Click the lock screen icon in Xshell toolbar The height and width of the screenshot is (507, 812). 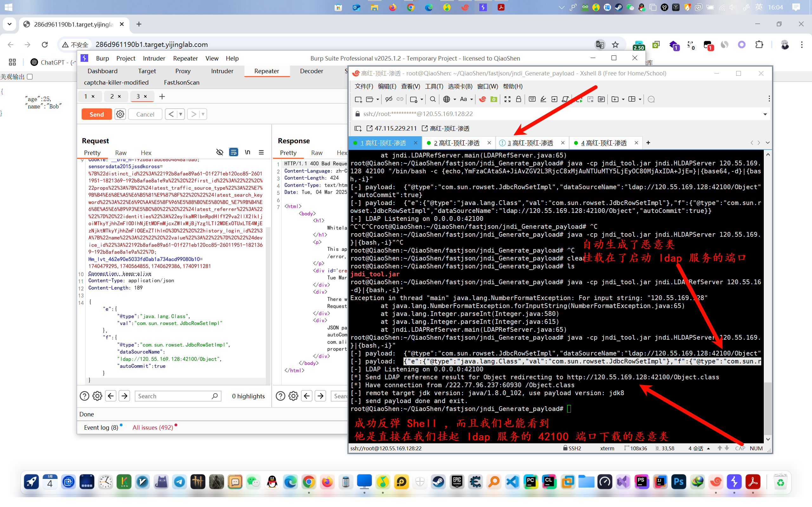pos(518,99)
